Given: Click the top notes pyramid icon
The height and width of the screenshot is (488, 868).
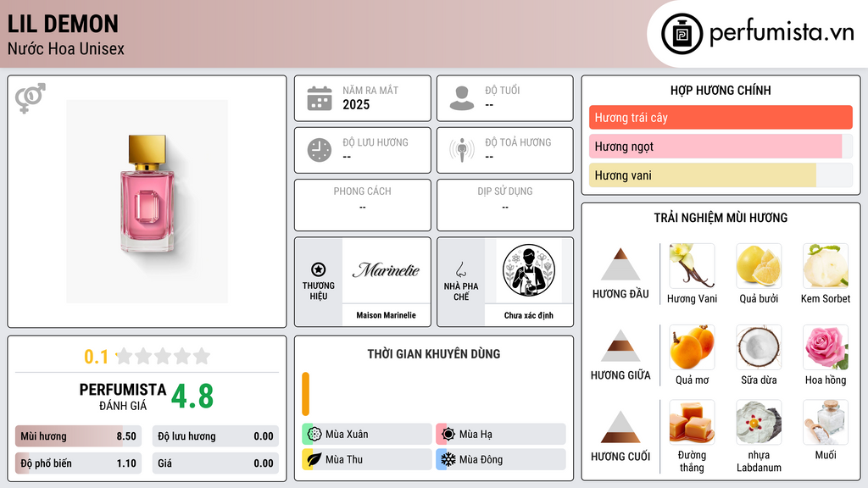Looking at the screenshot, I should [x=620, y=264].
